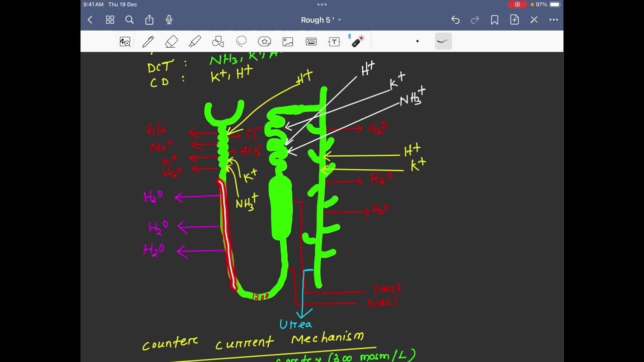
Task: Select the Laser pointer tool
Action: tap(357, 41)
